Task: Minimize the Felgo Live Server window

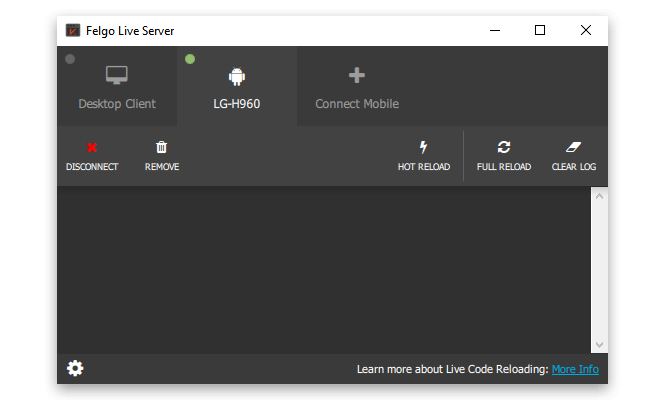Action: [495, 31]
